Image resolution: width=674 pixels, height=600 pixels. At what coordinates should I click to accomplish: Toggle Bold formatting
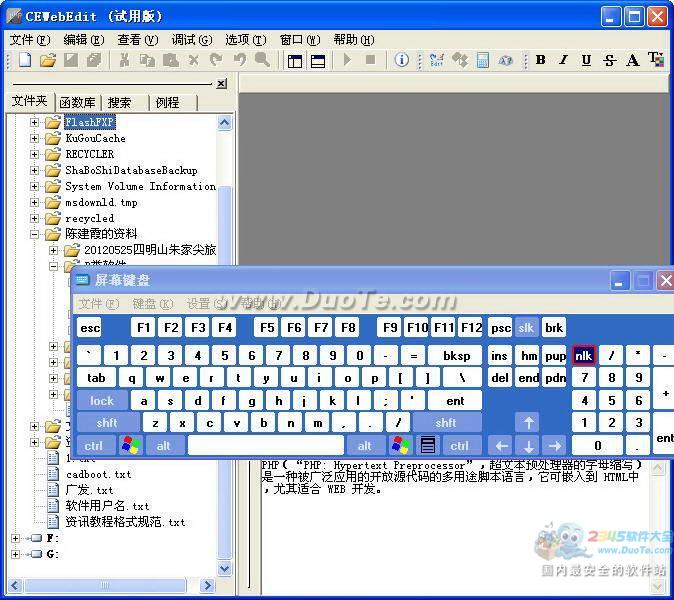coord(541,60)
